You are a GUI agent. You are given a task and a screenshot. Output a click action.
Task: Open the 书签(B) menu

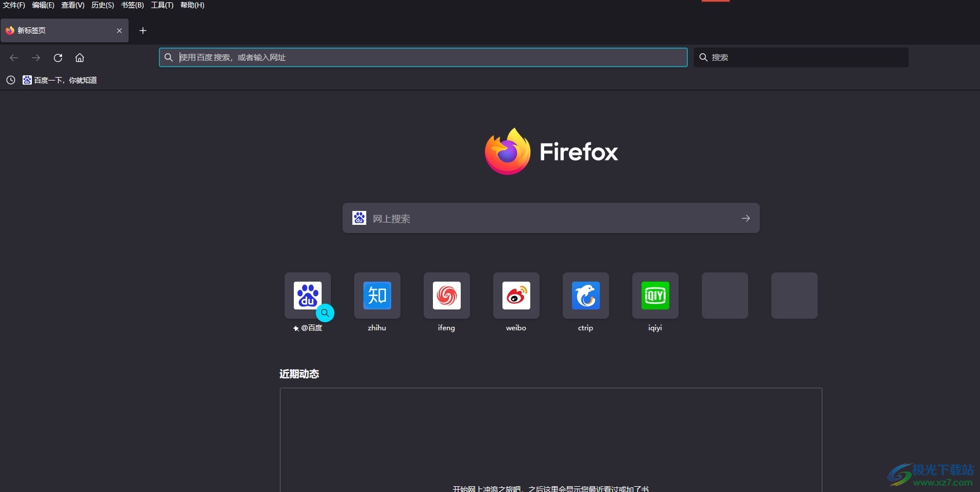coord(132,5)
